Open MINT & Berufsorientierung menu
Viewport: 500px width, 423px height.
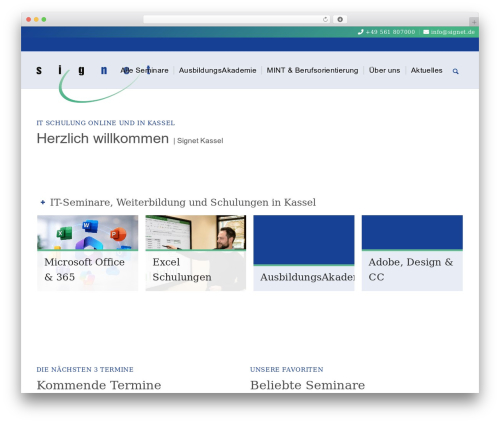coord(312,70)
